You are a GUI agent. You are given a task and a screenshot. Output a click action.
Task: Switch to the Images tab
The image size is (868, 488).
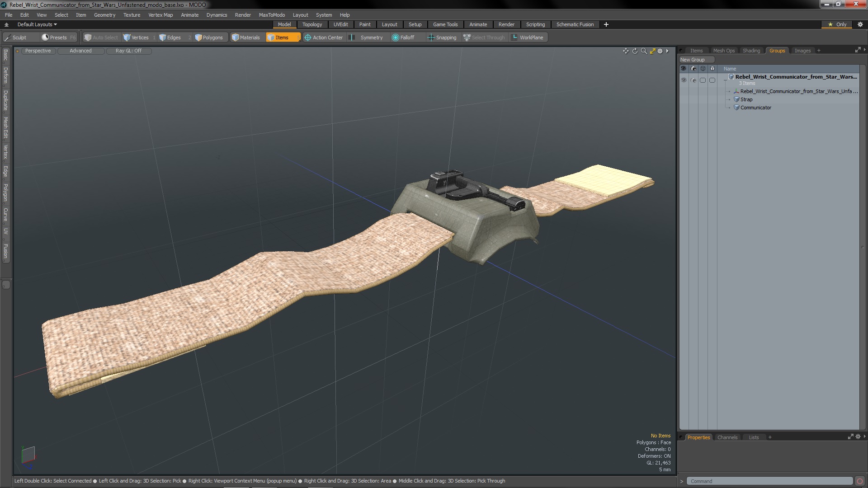tap(802, 51)
